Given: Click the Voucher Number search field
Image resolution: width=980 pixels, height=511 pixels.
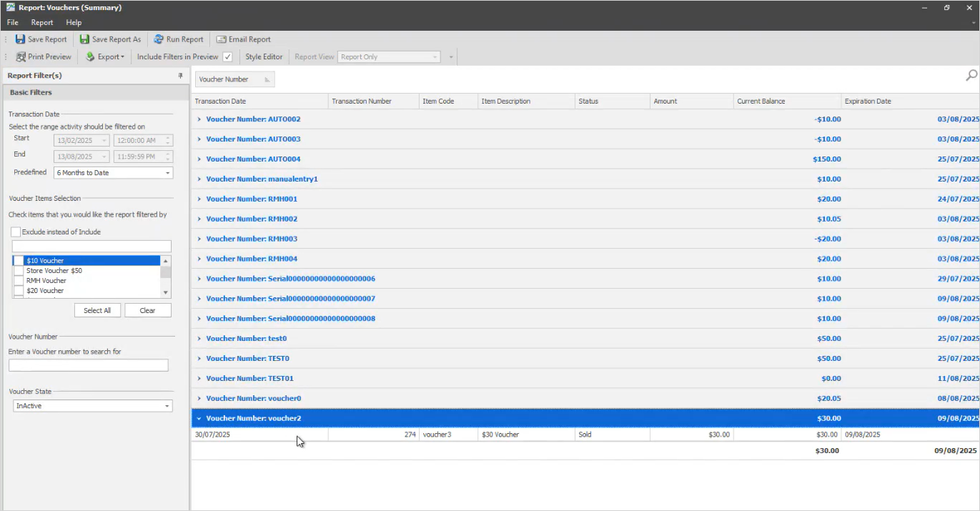Looking at the screenshot, I should tap(88, 365).
